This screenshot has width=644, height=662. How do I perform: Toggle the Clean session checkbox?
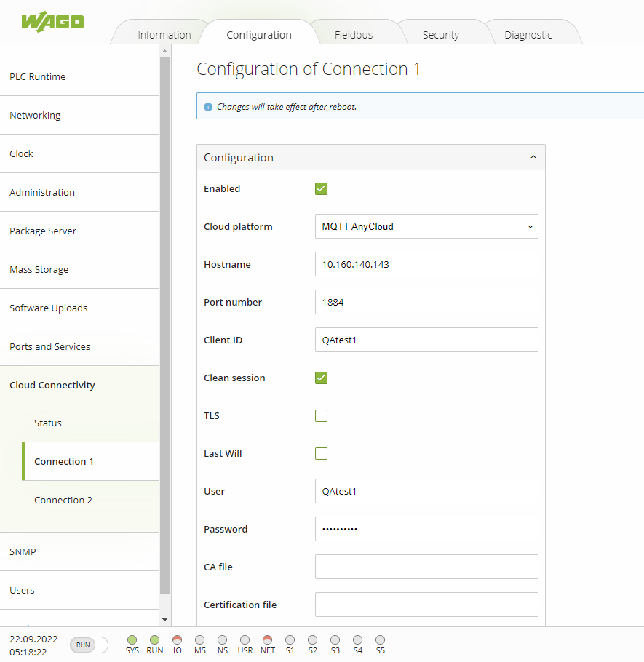pyautogui.click(x=321, y=378)
